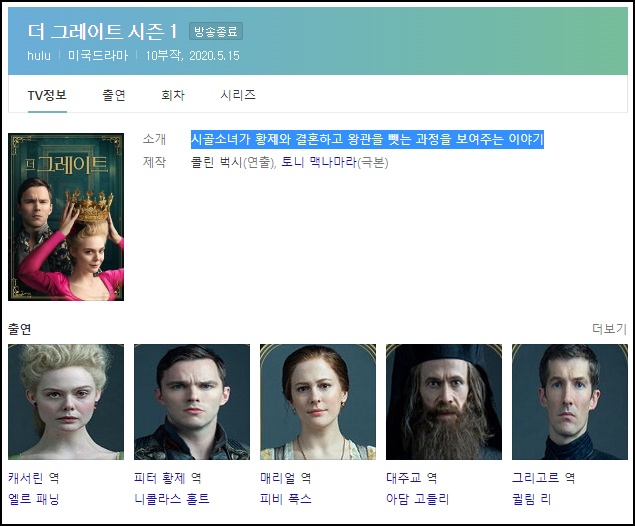The image size is (635, 526).
Task: Click the 피터 황제 역 role link
Action: [x=168, y=478]
